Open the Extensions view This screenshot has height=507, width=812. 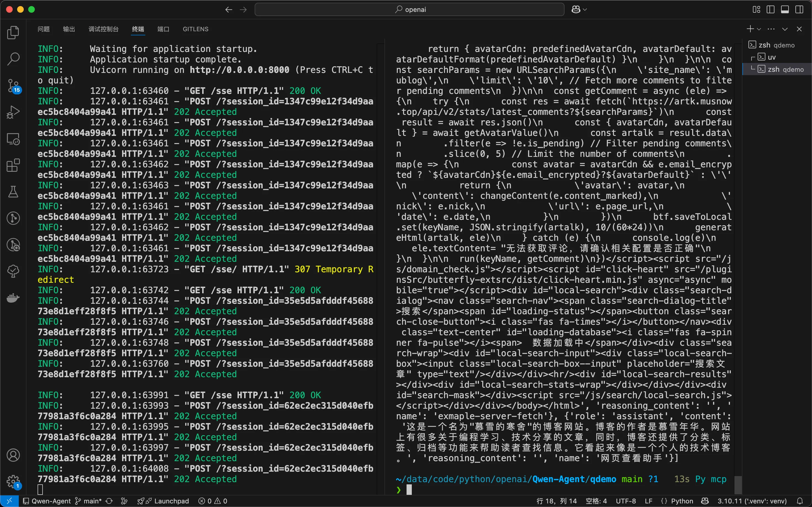click(14, 165)
